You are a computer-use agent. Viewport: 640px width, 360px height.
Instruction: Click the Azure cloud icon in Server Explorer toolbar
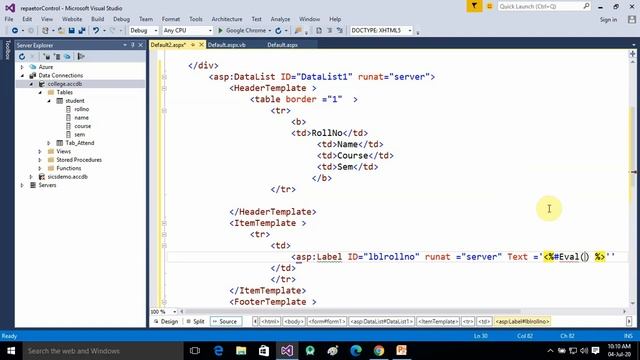point(67,56)
